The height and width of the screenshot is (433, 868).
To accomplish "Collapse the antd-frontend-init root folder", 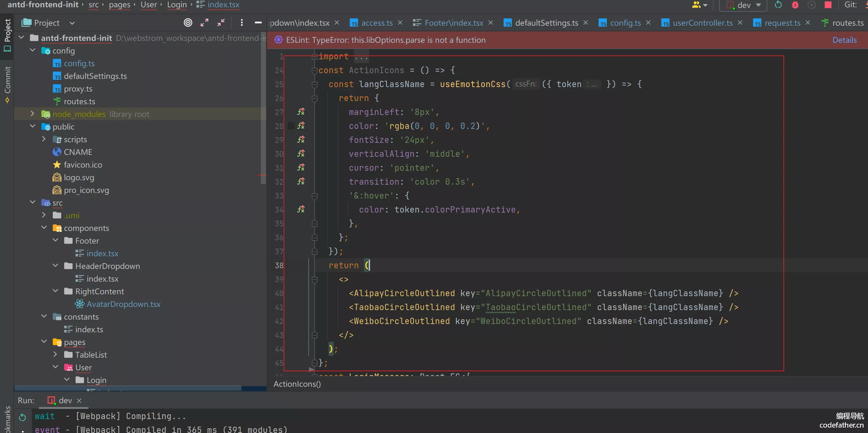I will tap(22, 37).
